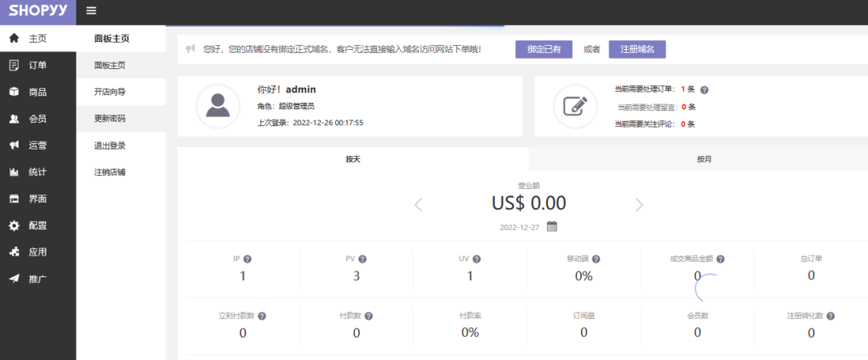Viewport: 868px width, 360px height.
Task: Click the 当前需要关注评论 line
Action: 655,124
